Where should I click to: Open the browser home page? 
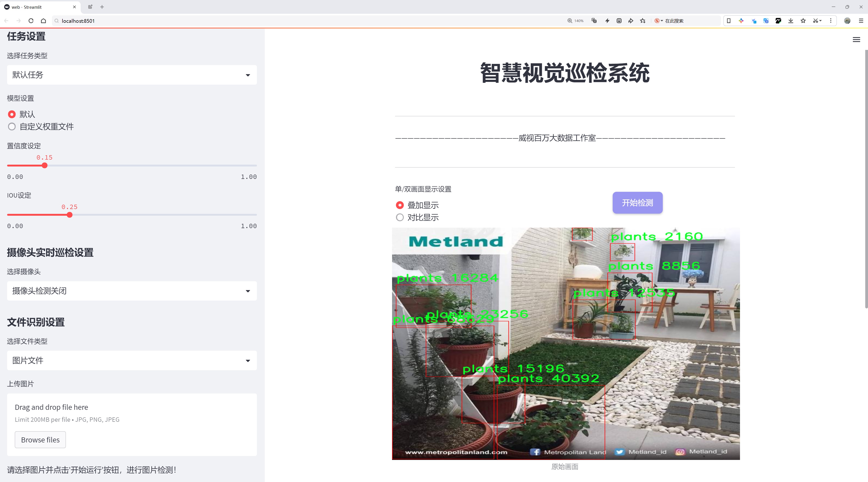43,20
